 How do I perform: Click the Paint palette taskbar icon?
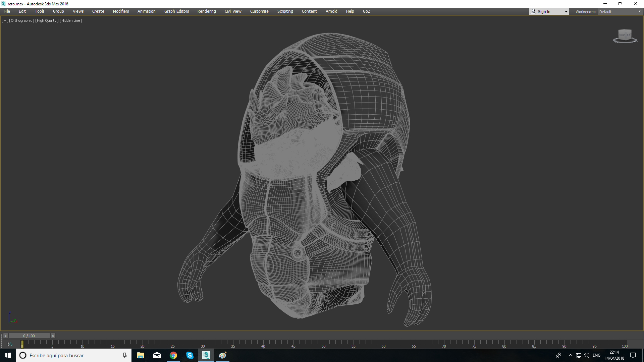point(223,355)
